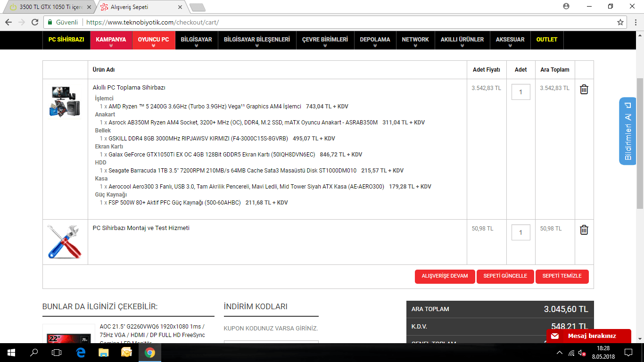
Task: Expand the BİLGİSAYAR menu
Action: [196, 41]
